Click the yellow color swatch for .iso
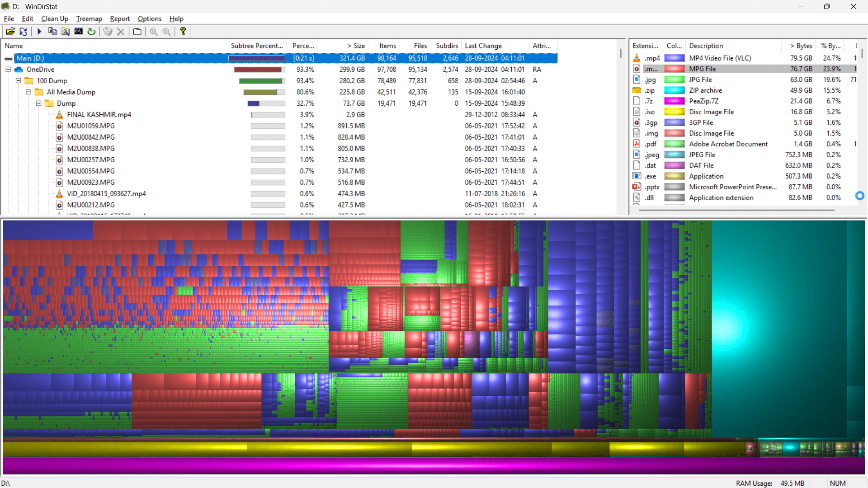 point(674,112)
